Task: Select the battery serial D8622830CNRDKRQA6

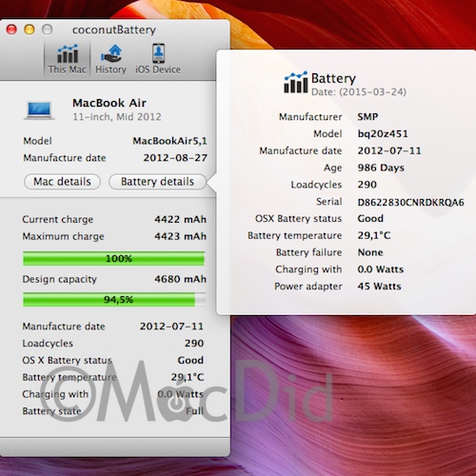Action: click(410, 202)
